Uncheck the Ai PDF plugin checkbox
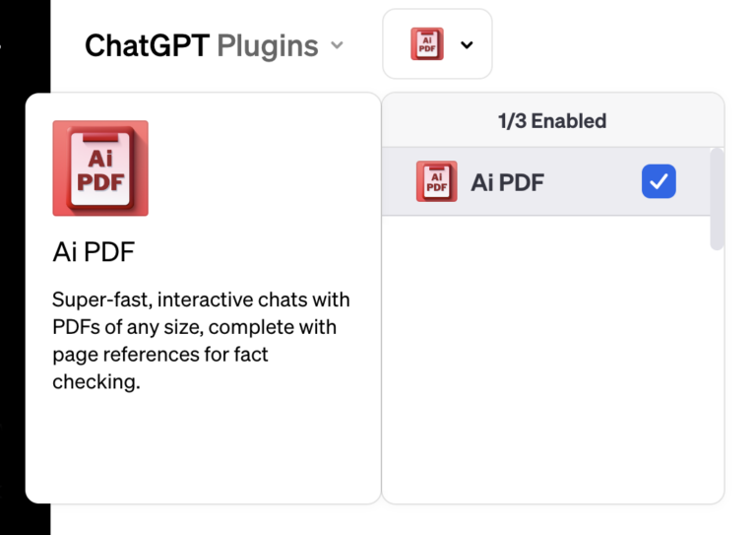This screenshot has height=535, width=756. pyautogui.click(x=659, y=181)
